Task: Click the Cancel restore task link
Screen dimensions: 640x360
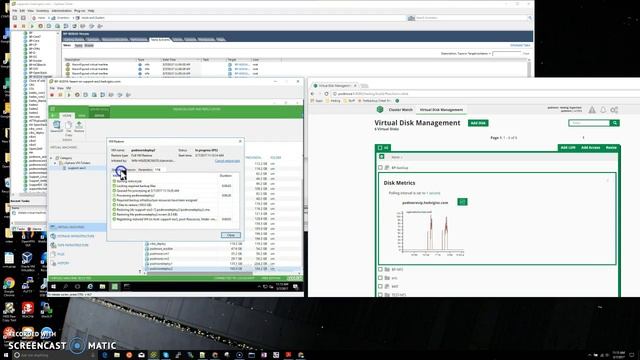Action: click(227, 161)
